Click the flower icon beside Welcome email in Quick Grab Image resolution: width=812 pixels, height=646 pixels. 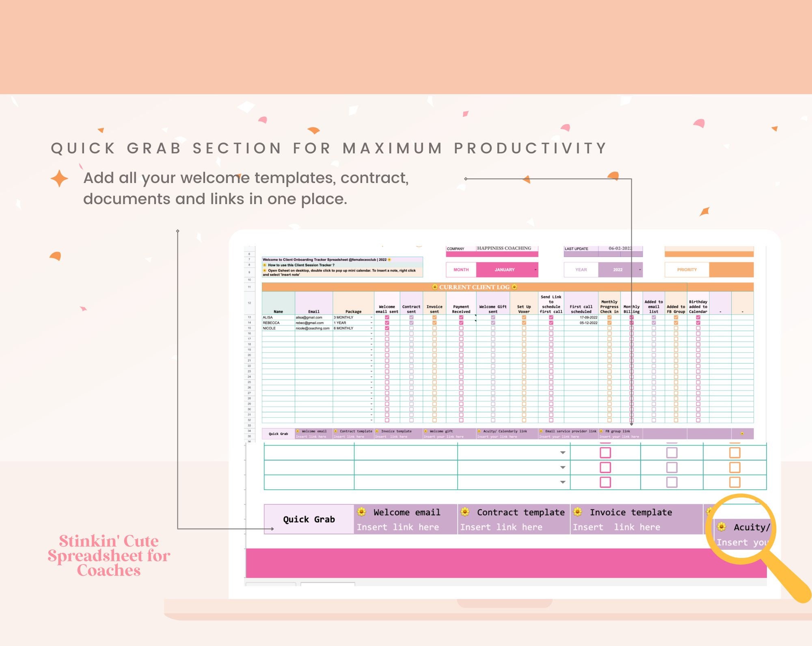[x=298, y=431]
